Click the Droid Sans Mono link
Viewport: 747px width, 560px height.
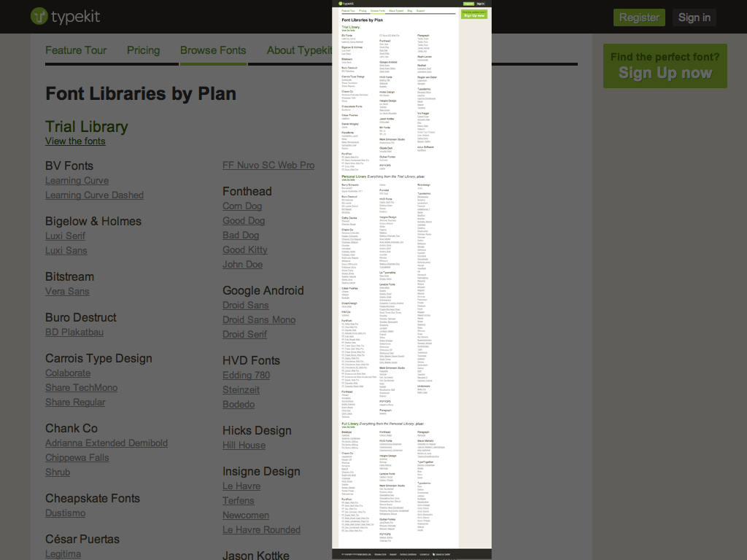coord(259,319)
